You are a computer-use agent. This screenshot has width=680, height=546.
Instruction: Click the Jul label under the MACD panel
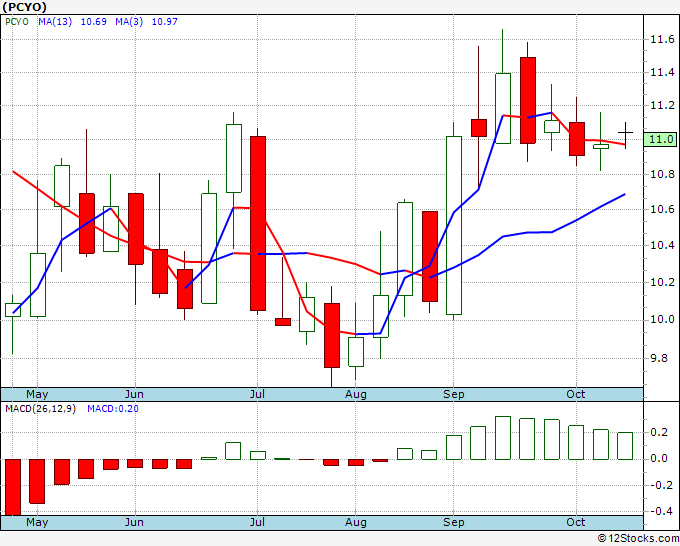pyautogui.click(x=257, y=522)
